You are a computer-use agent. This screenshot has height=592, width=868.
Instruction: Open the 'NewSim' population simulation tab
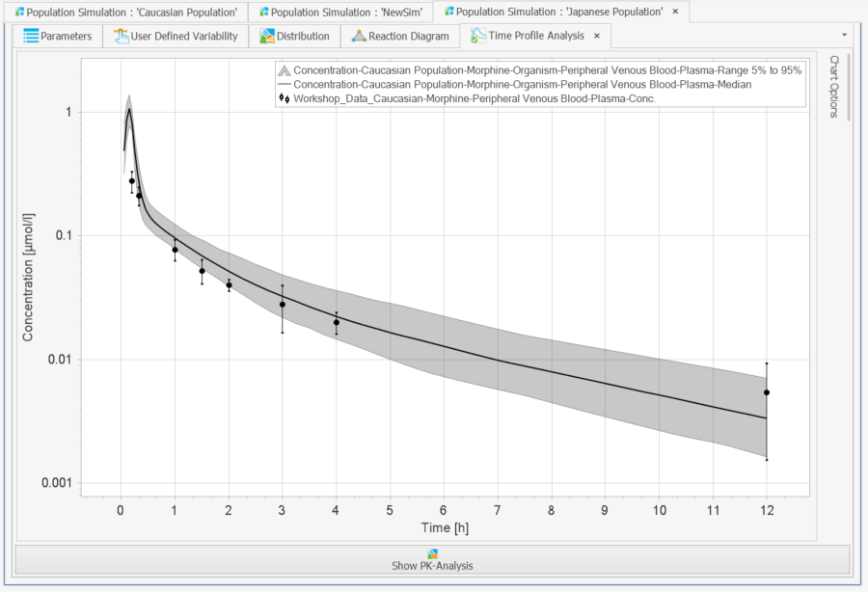(x=339, y=13)
